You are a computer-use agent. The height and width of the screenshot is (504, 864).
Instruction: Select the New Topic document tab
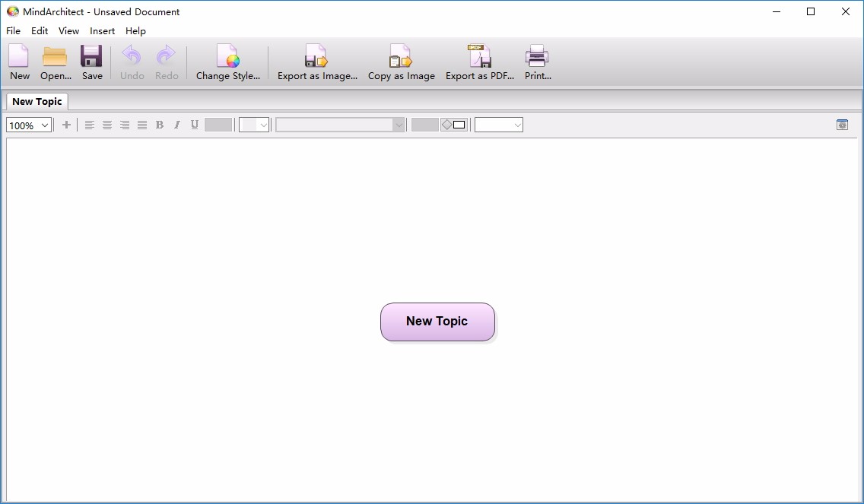[37, 101]
